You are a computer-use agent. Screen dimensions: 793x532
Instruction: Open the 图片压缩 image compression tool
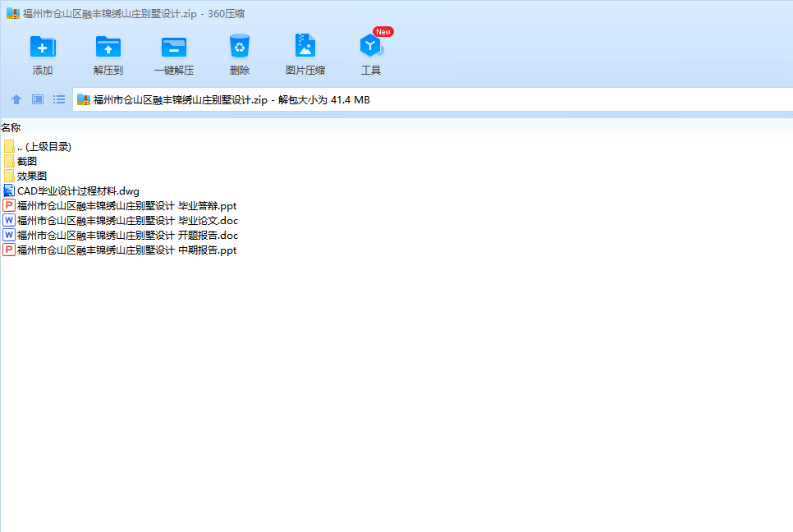(x=305, y=46)
